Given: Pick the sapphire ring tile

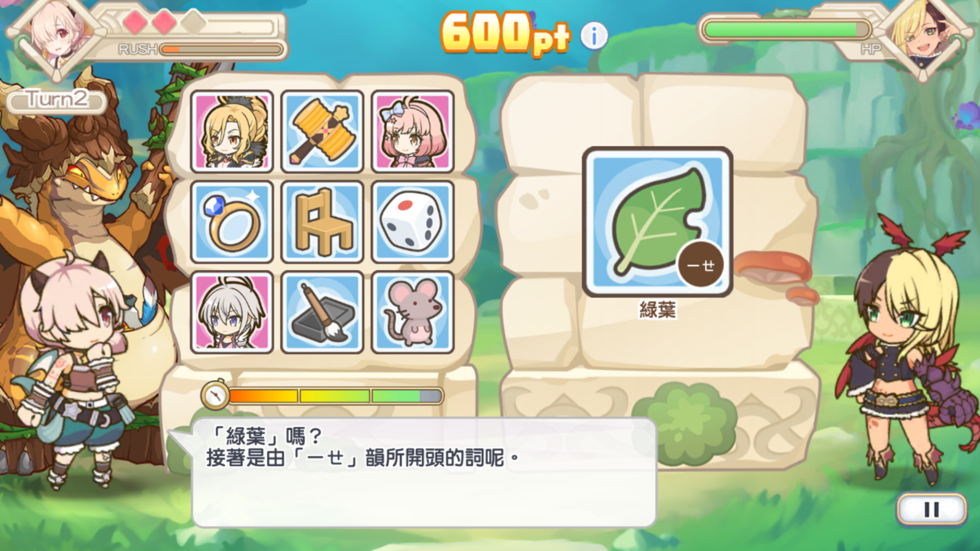Looking at the screenshot, I should pyautogui.click(x=232, y=222).
